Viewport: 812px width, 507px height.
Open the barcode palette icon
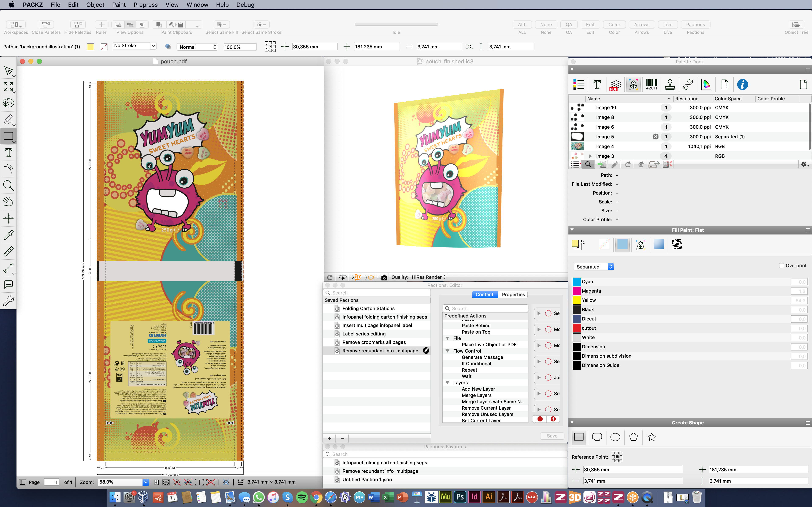point(651,84)
